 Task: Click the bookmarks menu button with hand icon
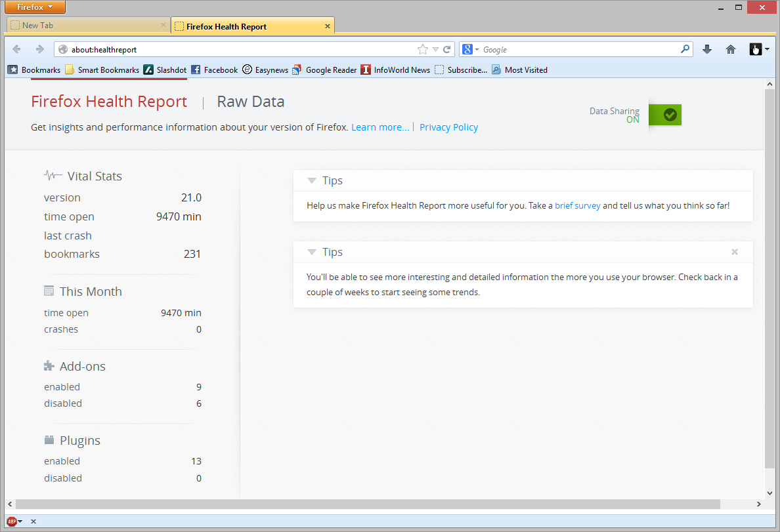(756, 49)
